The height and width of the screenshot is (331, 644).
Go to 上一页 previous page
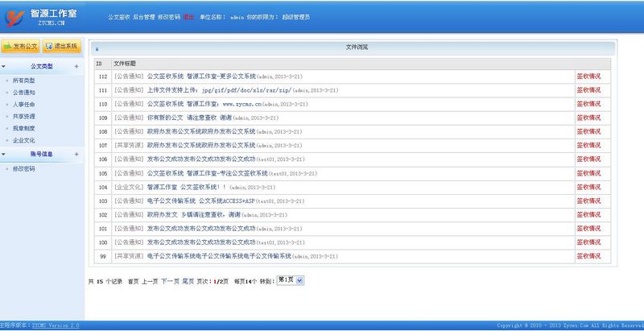(x=150, y=282)
